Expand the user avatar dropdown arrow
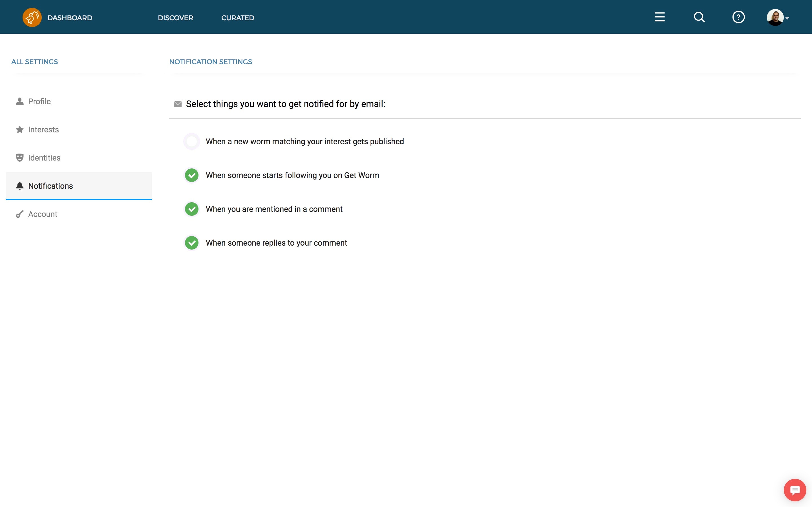 [787, 18]
